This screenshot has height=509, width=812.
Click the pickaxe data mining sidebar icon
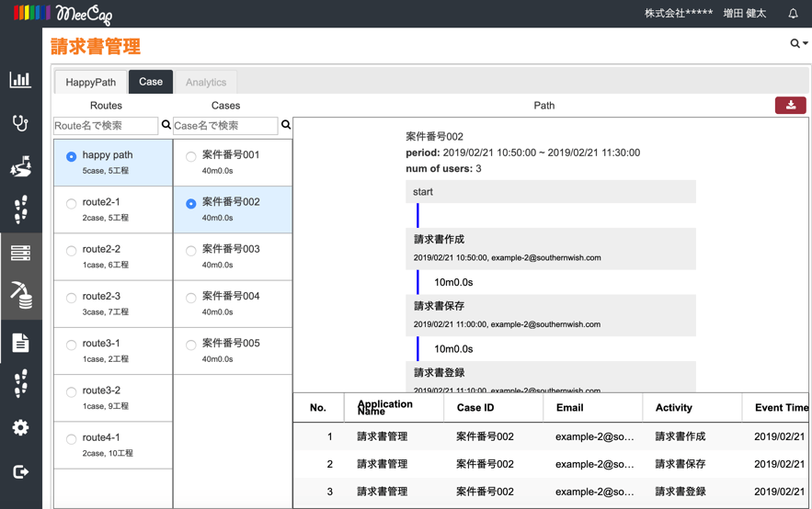pyautogui.click(x=20, y=295)
